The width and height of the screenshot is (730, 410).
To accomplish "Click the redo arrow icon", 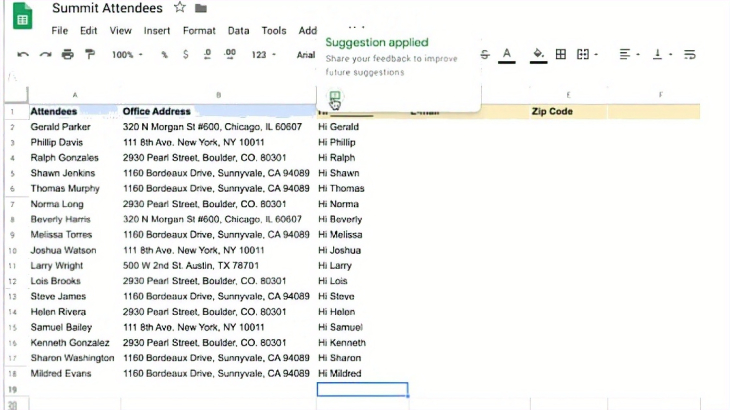I will tap(45, 55).
